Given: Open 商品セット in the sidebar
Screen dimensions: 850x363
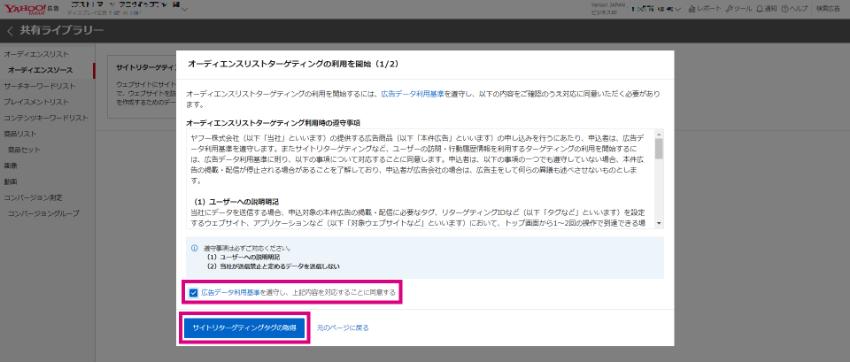Looking at the screenshot, I should 24,150.
